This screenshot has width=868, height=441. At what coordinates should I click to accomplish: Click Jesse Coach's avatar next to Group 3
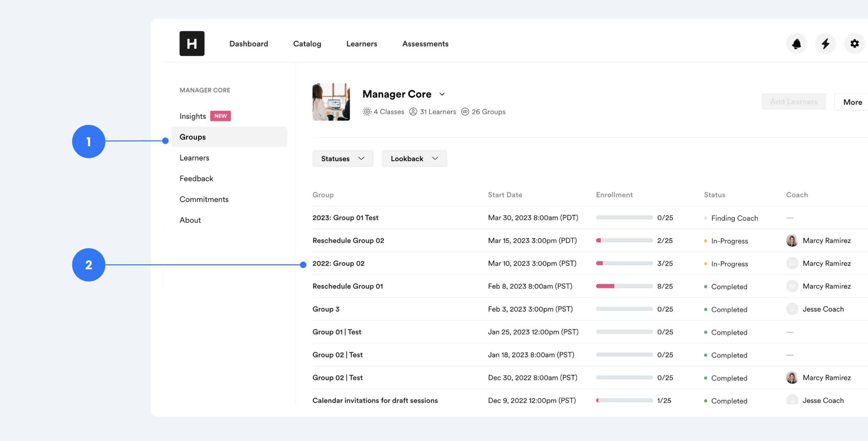pyautogui.click(x=792, y=309)
